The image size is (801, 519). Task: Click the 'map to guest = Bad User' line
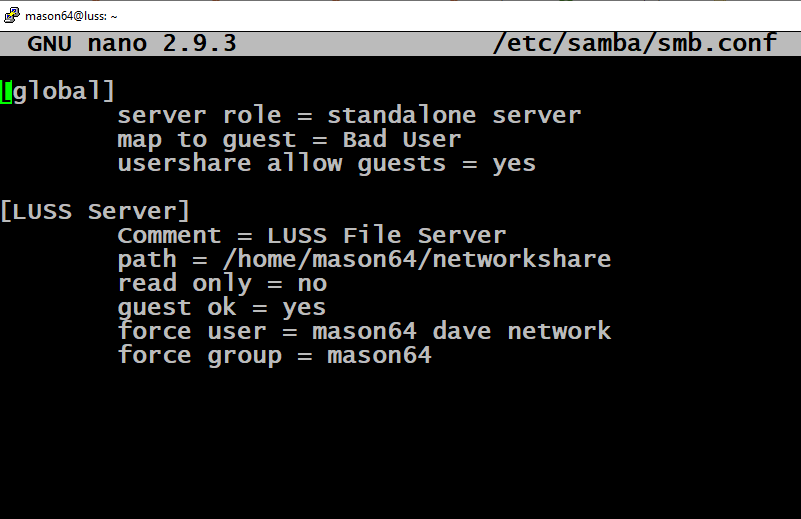point(289,139)
